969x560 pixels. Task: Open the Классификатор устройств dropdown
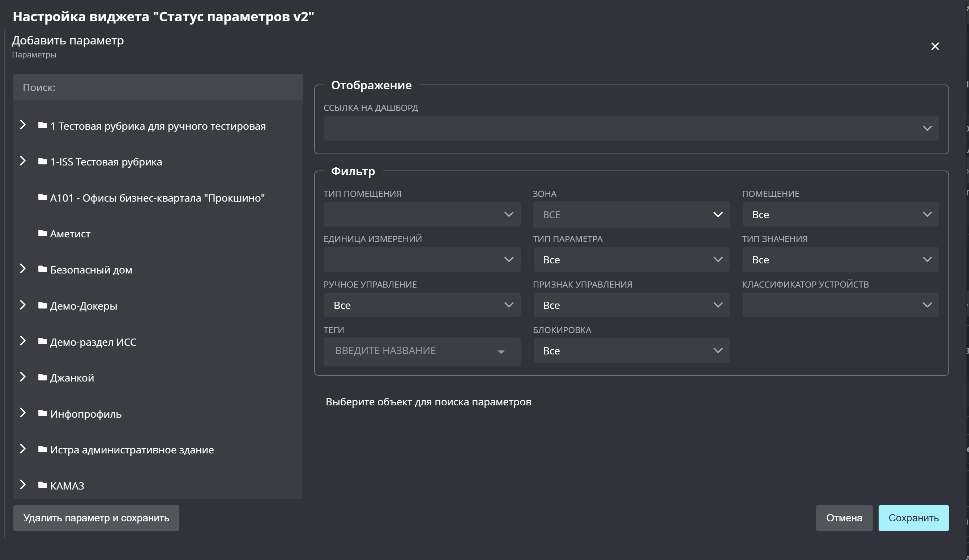(840, 305)
